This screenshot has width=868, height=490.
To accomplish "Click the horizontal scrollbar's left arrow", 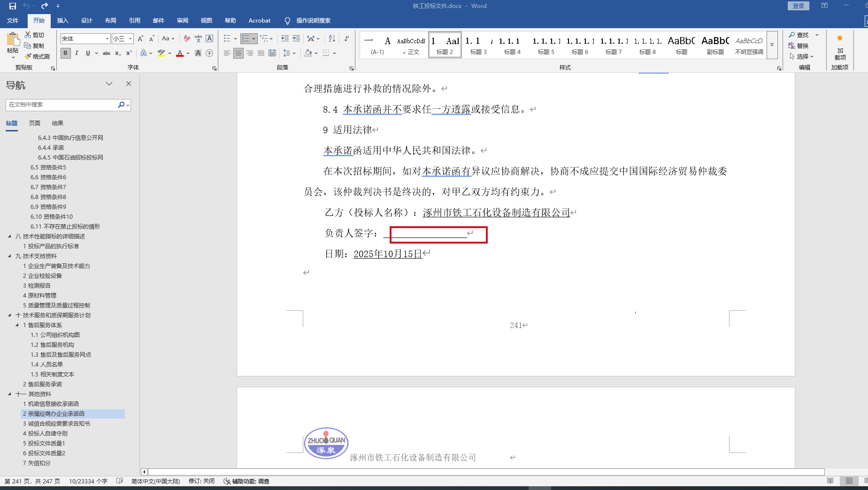I will 144,472.
